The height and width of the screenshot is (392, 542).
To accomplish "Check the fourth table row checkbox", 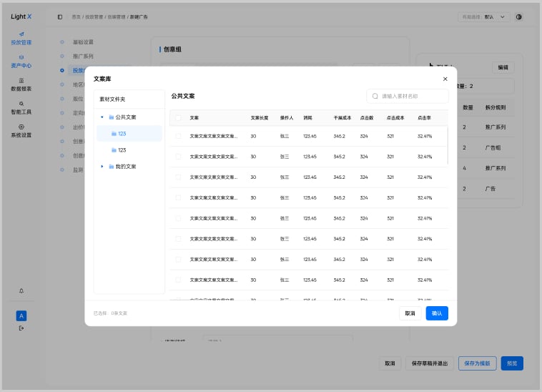I will coord(178,197).
